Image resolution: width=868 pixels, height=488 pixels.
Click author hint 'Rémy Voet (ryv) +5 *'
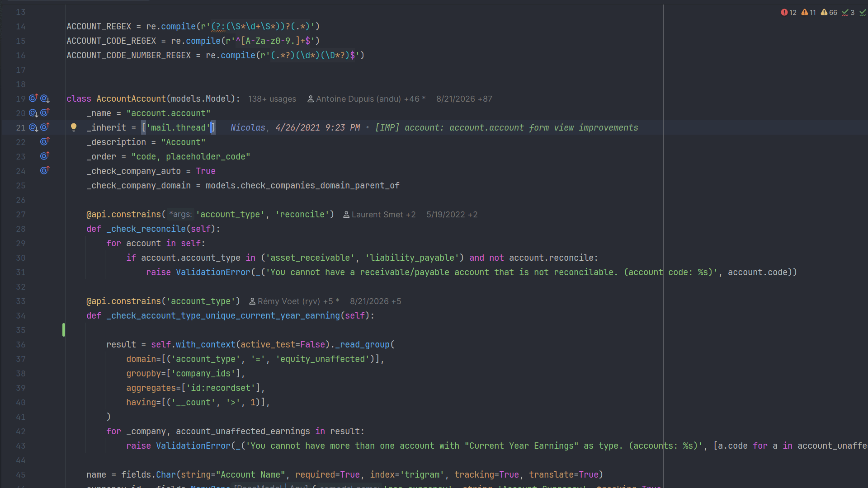click(294, 301)
